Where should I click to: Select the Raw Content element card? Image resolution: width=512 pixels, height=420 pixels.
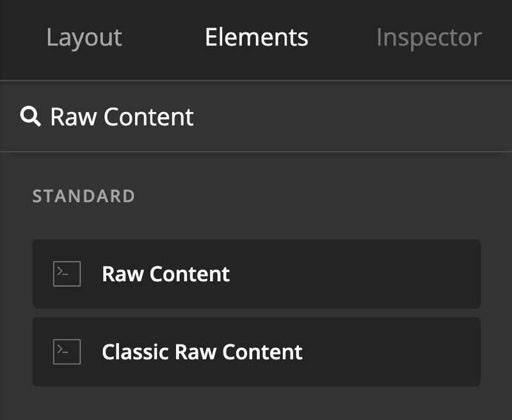coord(256,274)
